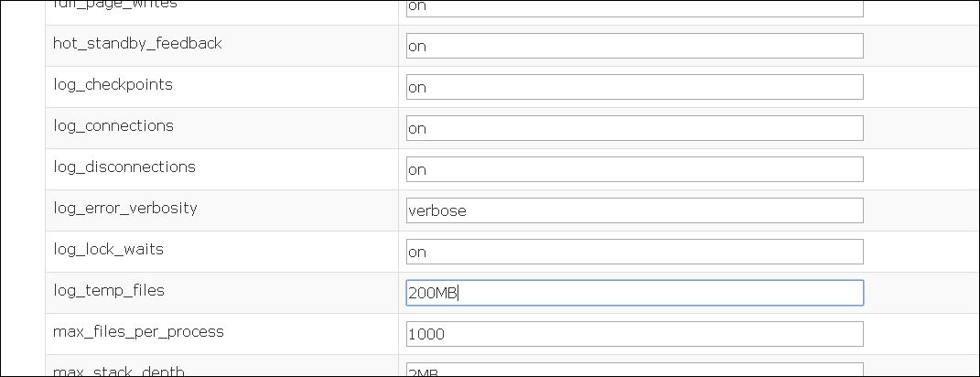Click the max_stack_depth parameter label

tap(119, 372)
